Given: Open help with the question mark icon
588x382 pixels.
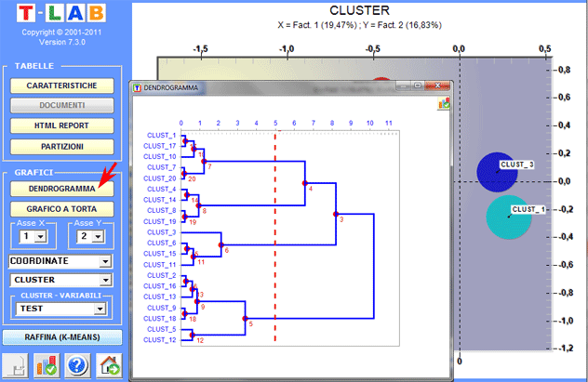Looking at the screenshot, I should click(78, 364).
